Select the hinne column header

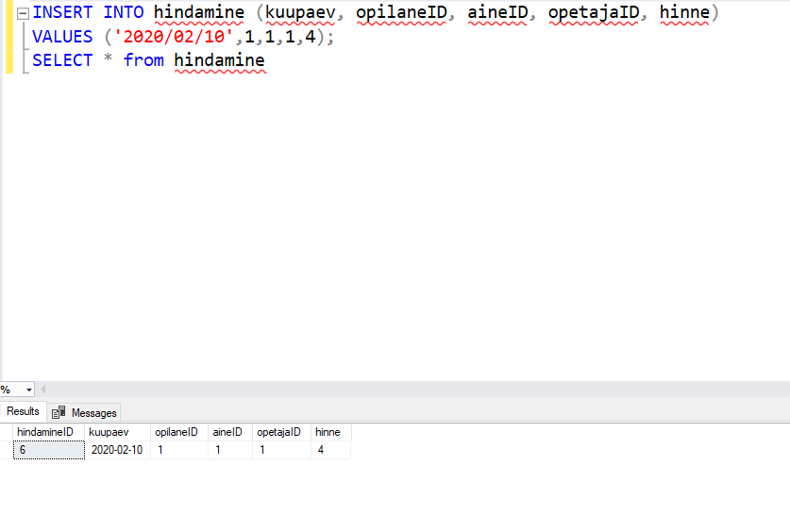[x=330, y=432]
